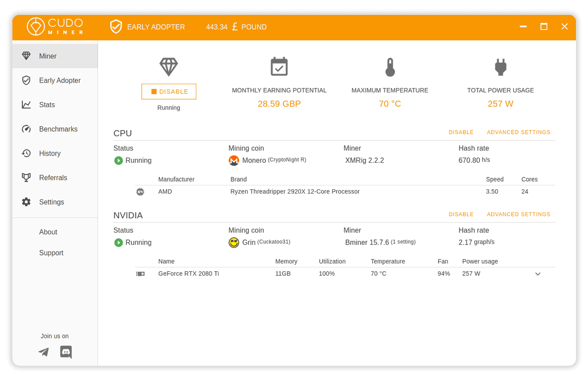Open Settings using the gear icon
Screen dimensions: 588x381
(26, 202)
